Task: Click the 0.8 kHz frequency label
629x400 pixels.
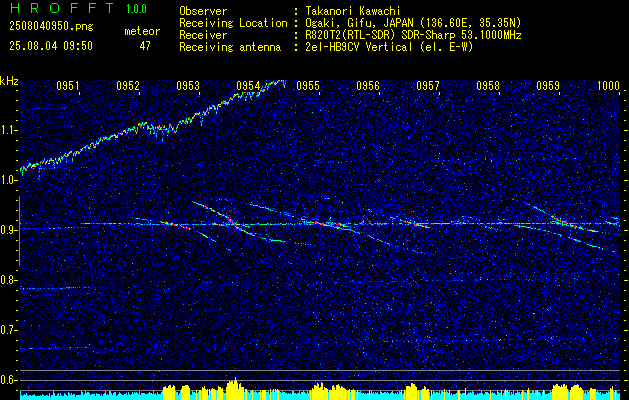Action: click(x=9, y=280)
